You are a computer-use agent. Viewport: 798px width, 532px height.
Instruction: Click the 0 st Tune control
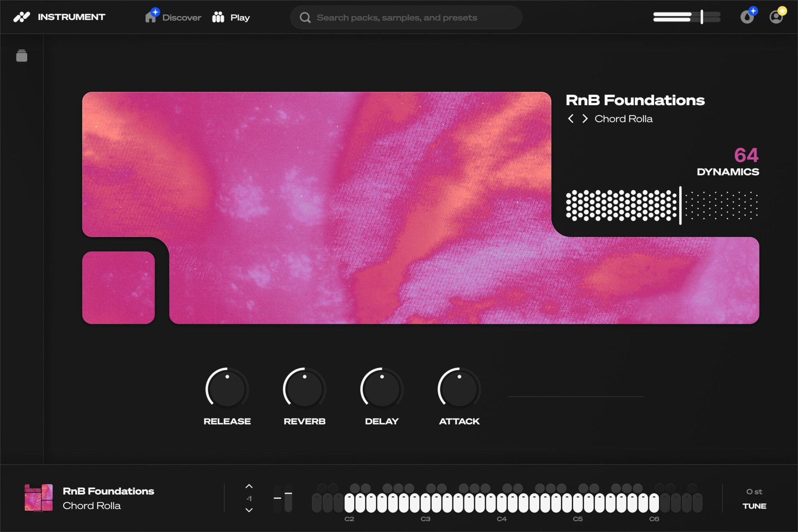[754, 492]
